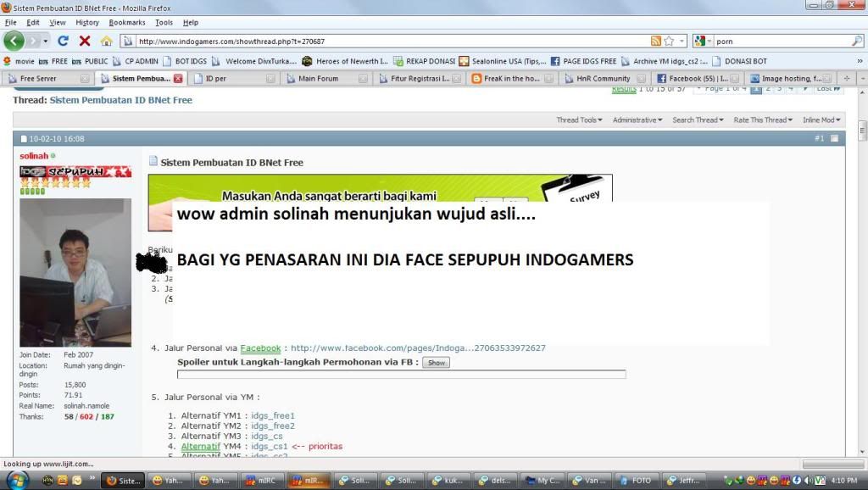This screenshot has width=868, height=490.
Task: Open the File menu
Action: coord(10,23)
